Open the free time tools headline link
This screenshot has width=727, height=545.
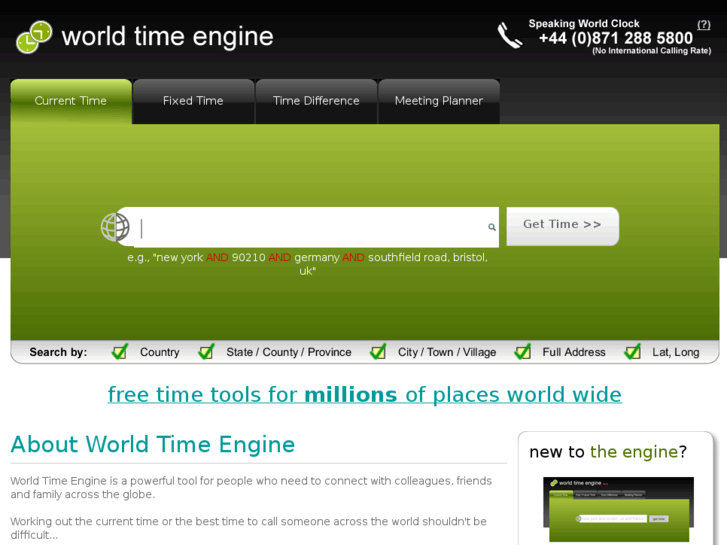(364, 395)
